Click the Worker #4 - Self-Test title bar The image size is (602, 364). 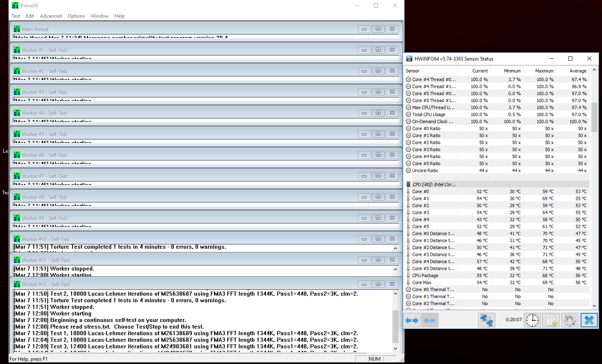click(206, 113)
